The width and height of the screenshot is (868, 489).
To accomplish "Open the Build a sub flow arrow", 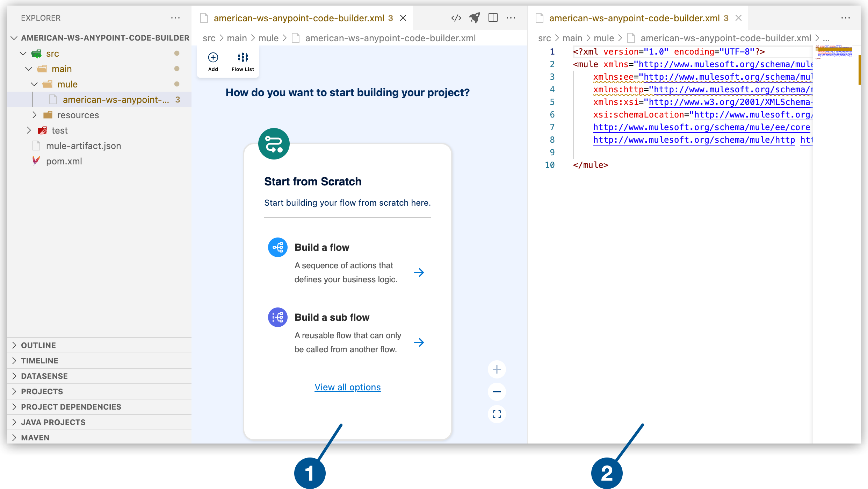I will (419, 342).
